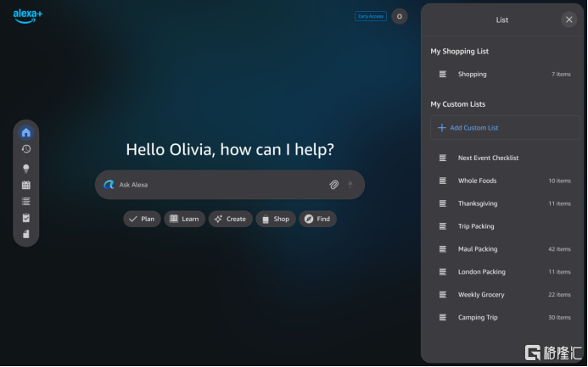Click the paperclip attachment icon

(334, 185)
